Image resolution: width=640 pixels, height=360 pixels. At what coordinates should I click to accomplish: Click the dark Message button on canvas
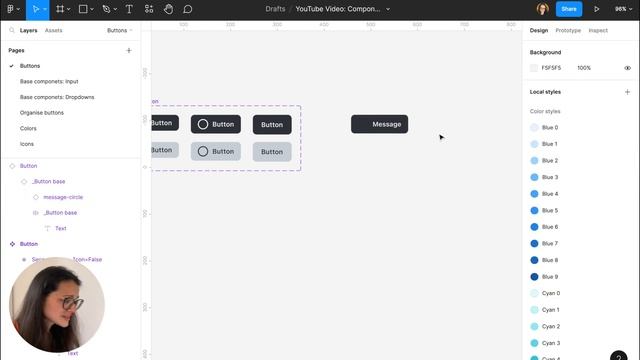click(380, 124)
